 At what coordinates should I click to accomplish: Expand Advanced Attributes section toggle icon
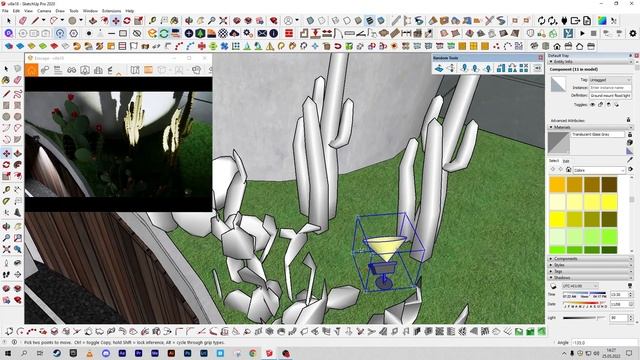coord(629,120)
